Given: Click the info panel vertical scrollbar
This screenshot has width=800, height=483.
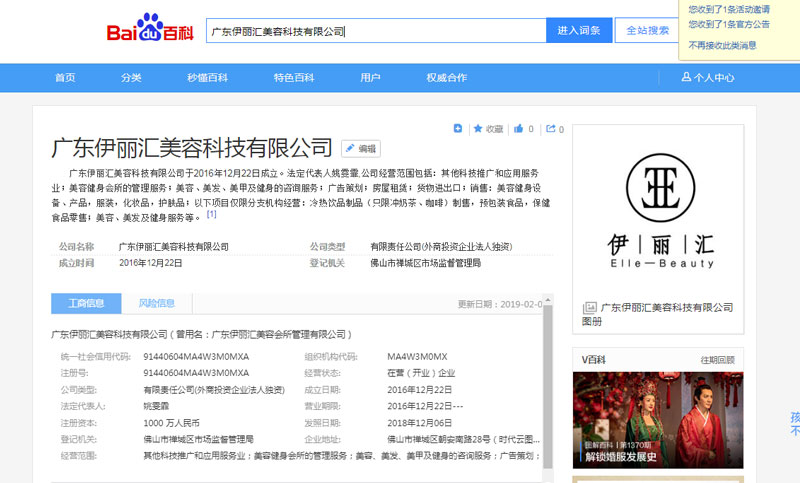Looking at the screenshot, I should pos(548,386).
